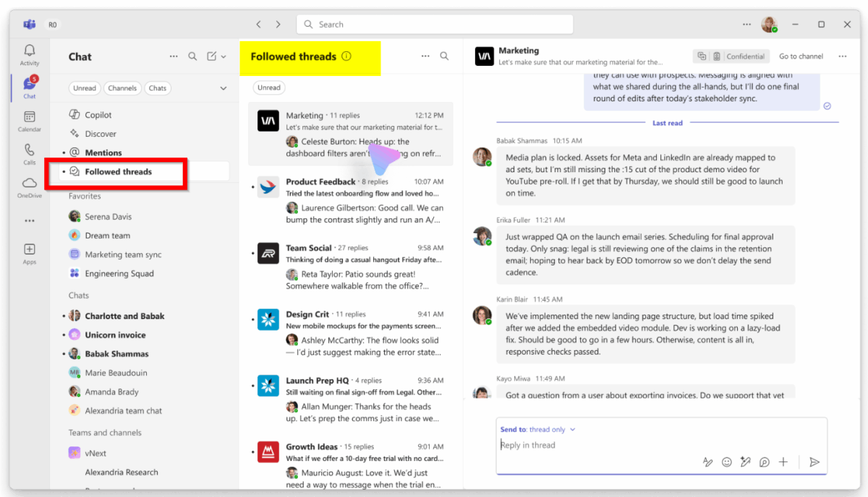
Task: Select Mentions in the chat list
Action: [x=103, y=153]
